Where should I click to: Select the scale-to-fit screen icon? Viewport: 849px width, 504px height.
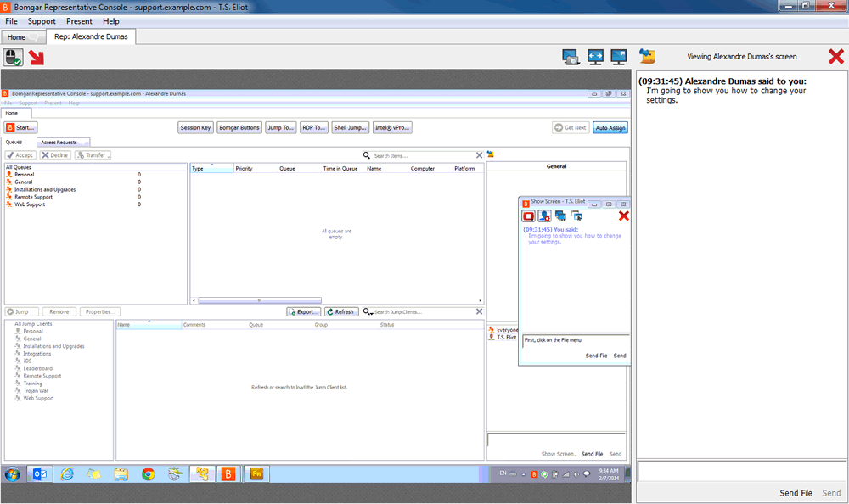click(x=593, y=56)
